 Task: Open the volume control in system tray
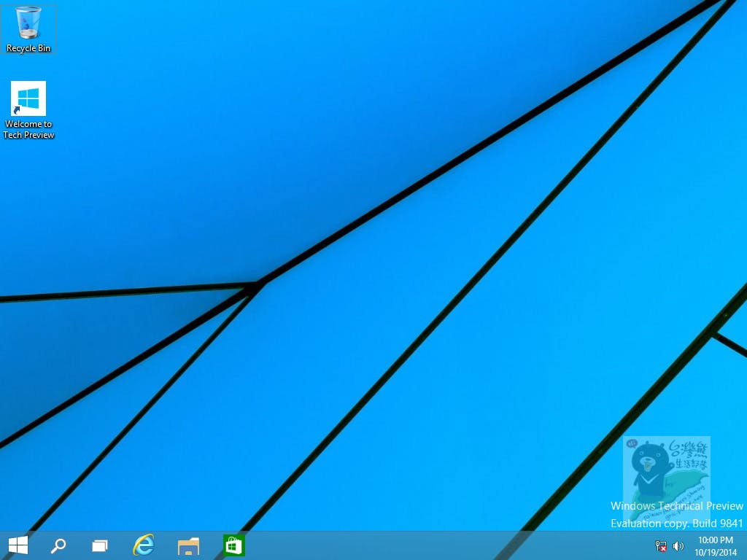[678, 545]
